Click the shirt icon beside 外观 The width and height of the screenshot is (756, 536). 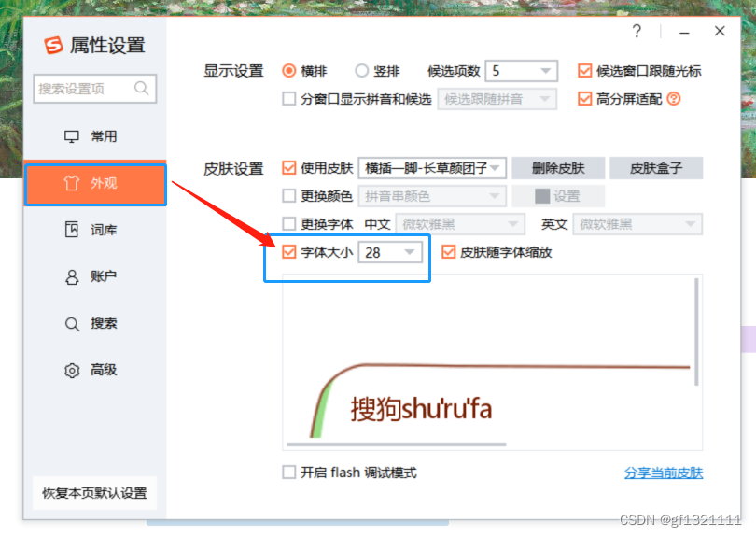[71, 183]
